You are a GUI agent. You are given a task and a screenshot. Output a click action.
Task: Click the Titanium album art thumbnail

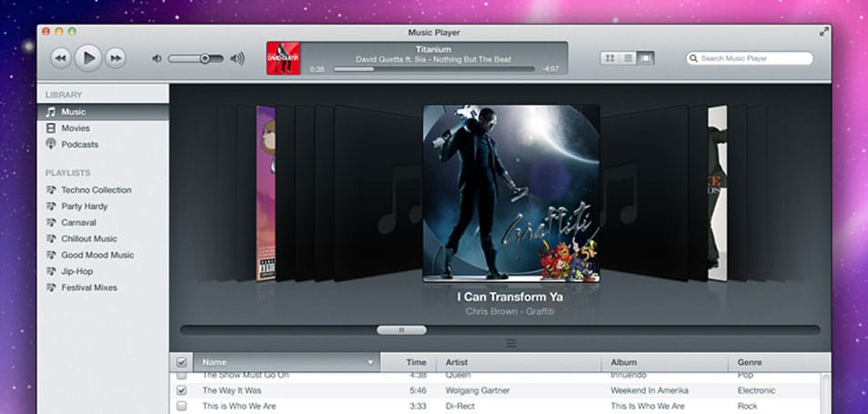pos(283,58)
